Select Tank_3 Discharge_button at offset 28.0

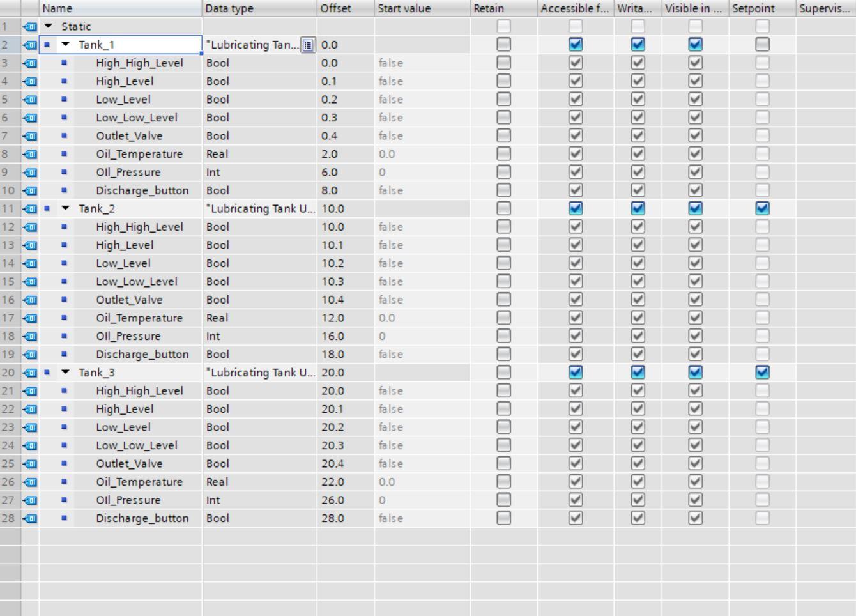142,518
